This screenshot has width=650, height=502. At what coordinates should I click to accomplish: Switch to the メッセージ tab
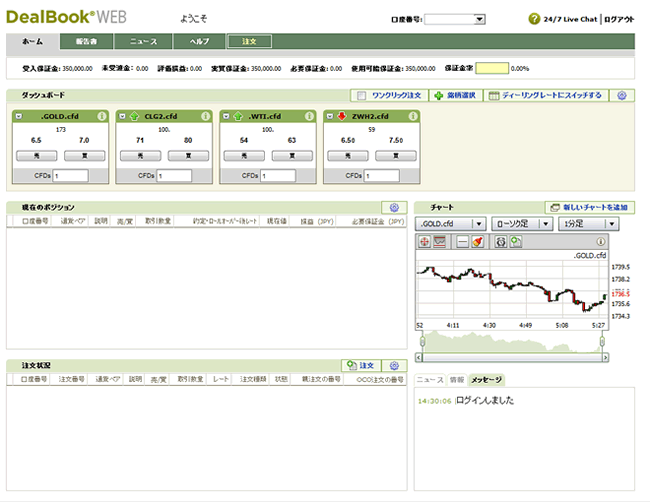[487, 380]
